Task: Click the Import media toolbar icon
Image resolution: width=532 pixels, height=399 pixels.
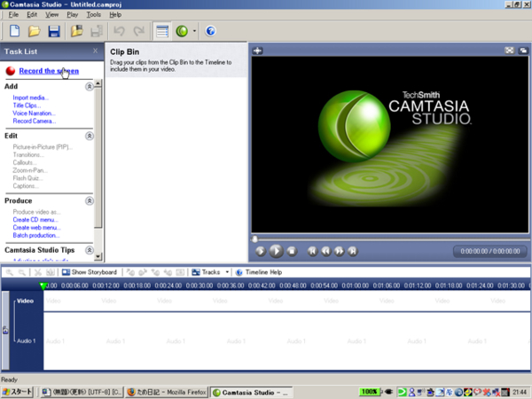Action: (x=76, y=31)
